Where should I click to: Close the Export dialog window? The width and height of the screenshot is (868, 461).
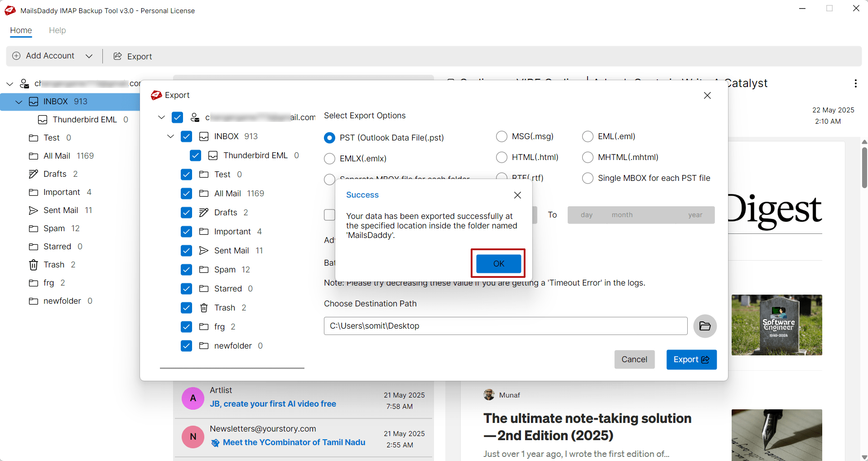pos(707,95)
